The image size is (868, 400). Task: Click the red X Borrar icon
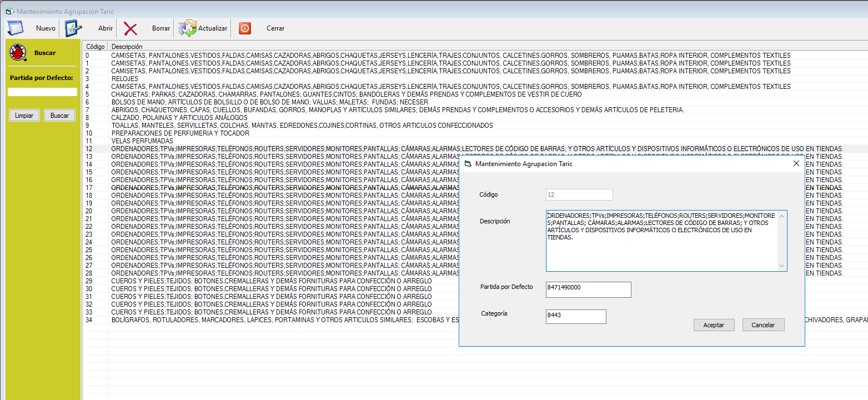[x=131, y=28]
